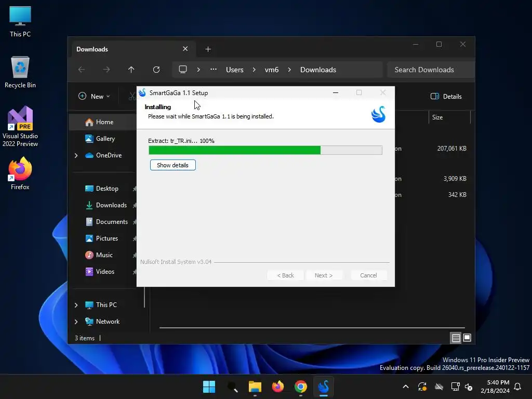Expand the OneDrive tree node

coord(76,155)
